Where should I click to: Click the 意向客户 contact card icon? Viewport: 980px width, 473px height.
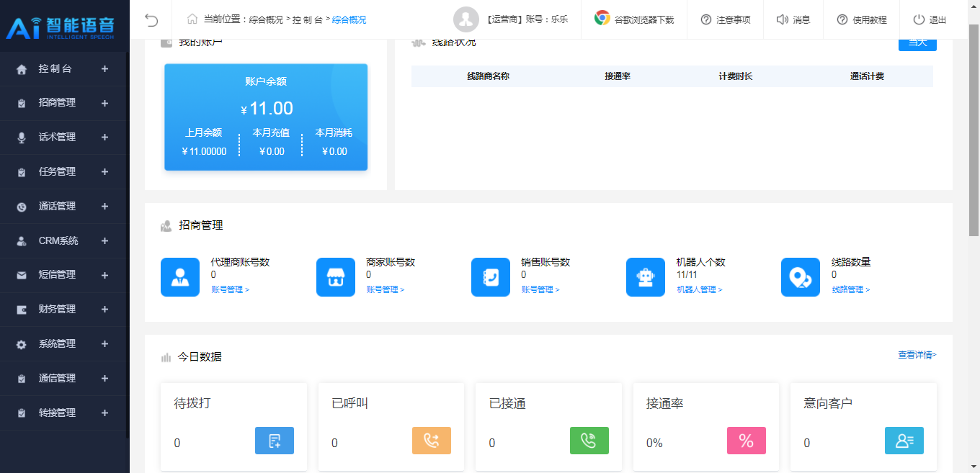(x=904, y=441)
